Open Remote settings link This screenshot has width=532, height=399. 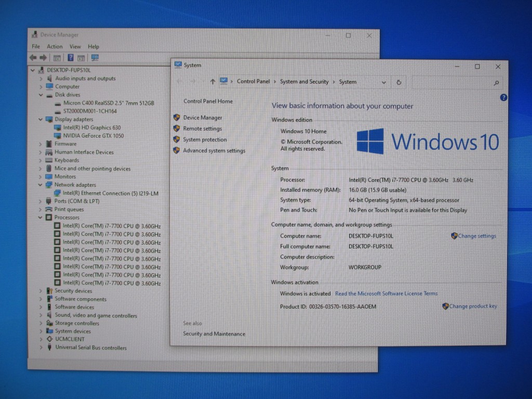pos(202,129)
